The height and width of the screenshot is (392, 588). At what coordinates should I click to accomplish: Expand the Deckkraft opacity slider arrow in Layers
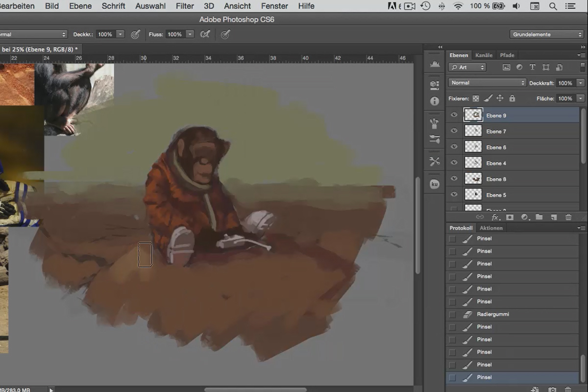coord(581,83)
